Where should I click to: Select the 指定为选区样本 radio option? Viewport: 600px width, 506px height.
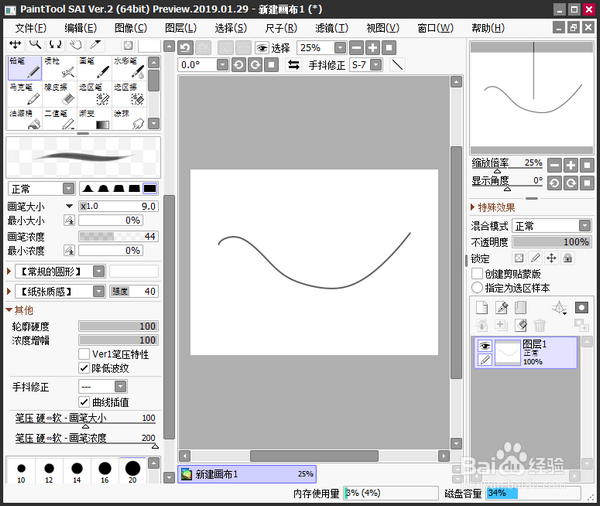click(x=477, y=287)
